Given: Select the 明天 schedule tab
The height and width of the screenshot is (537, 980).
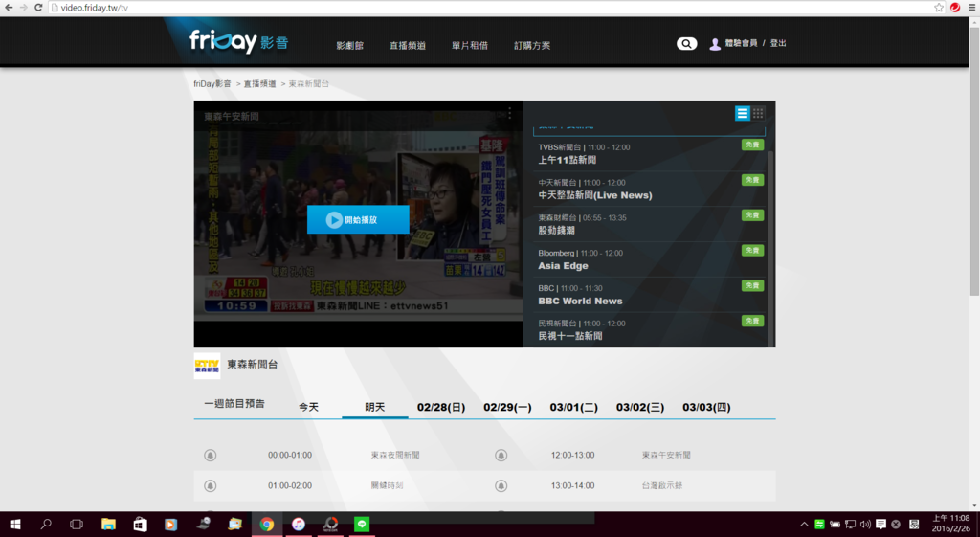Looking at the screenshot, I should coord(375,407).
